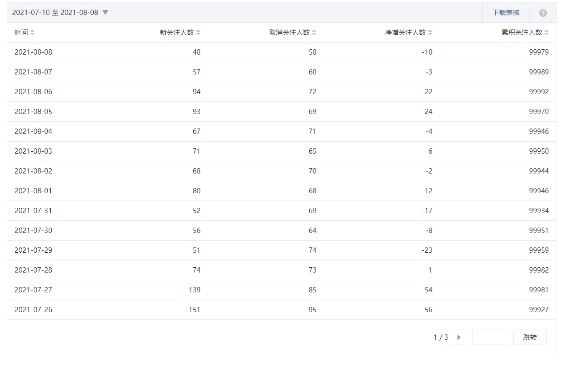Click the 跳转 jump button
Screen dimensions: 588x375
pos(530,337)
